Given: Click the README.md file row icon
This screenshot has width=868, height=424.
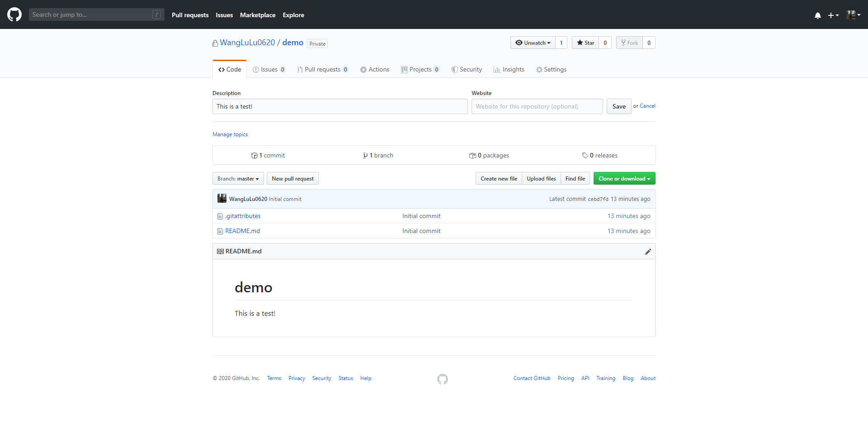Looking at the screenshot, I should point(220,231).
